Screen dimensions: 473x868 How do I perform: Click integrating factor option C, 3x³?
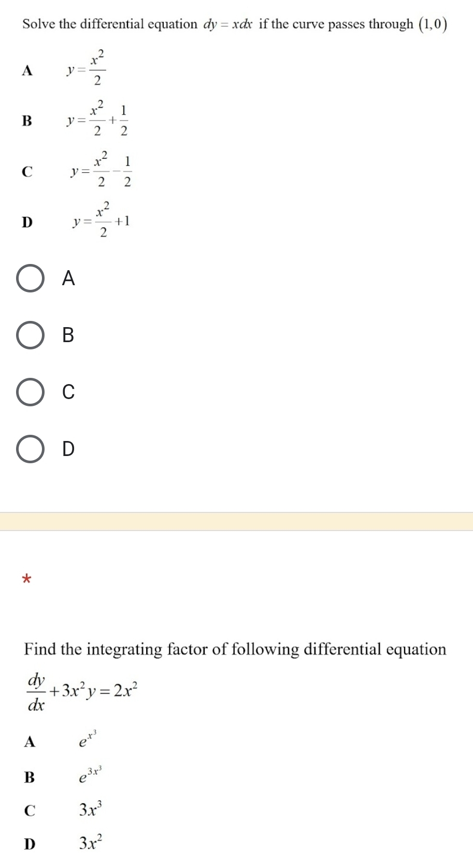90,809
